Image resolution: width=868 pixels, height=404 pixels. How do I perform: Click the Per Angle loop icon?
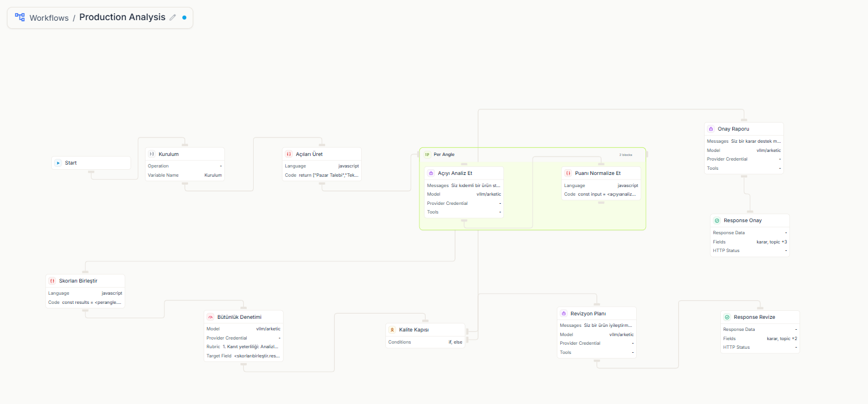click(427, 154)
